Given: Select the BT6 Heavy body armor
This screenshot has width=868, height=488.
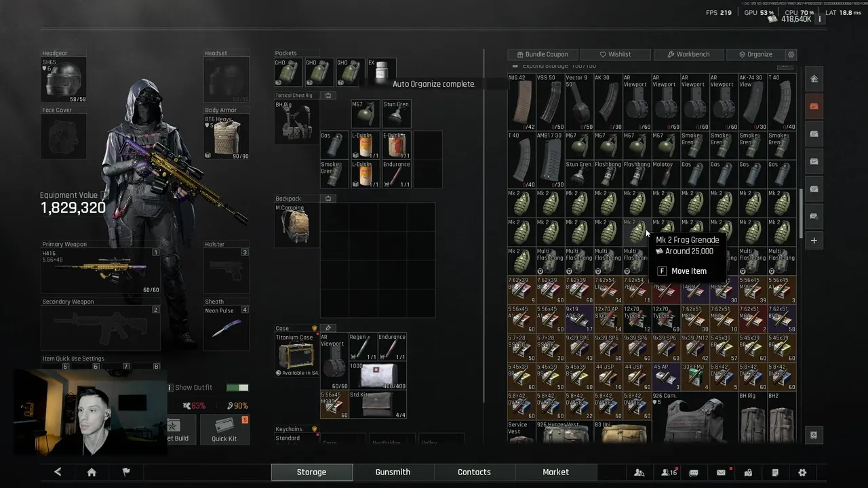Looking at the screenshot, I should [x=226, y=138].
